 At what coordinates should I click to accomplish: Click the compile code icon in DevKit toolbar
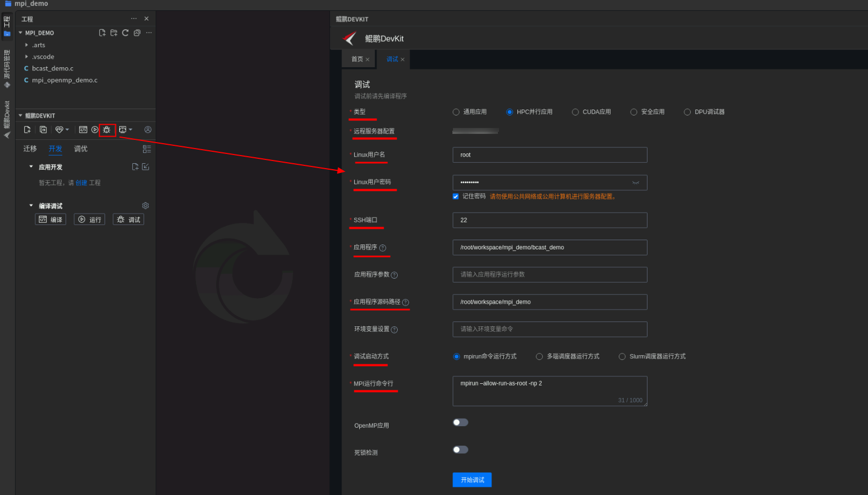click(x=83, y=130)
